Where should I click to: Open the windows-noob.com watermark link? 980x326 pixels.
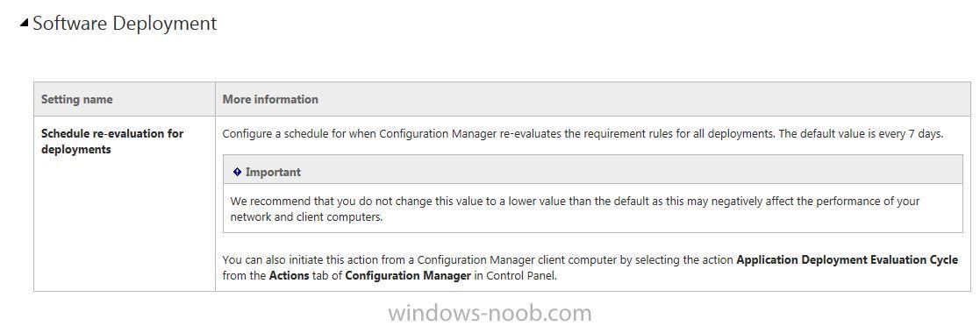(x=490, y=312)
